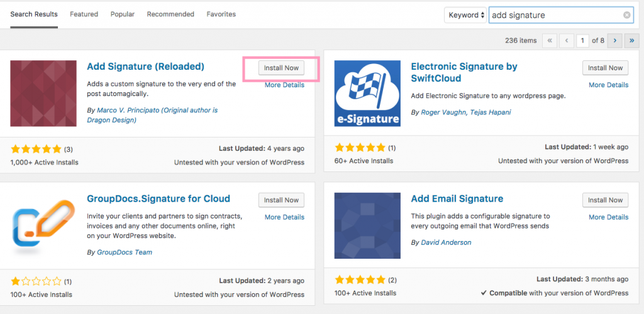Screen dimensions: 644x314
Task: Switch to the Search Results tab
Action: (x=34, y=14)
